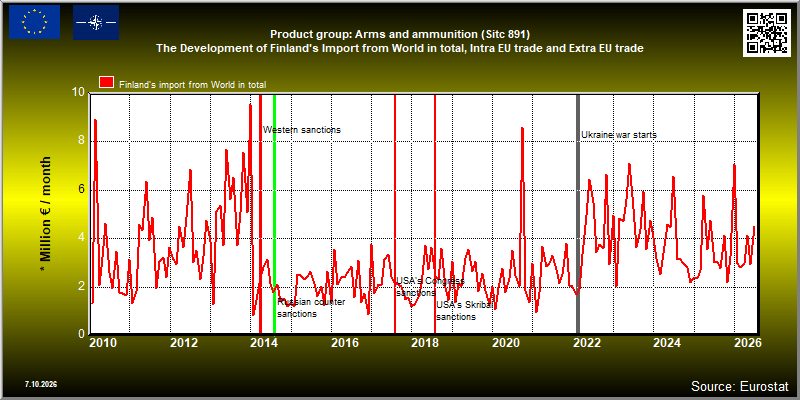Click the red legend swatch for total imports

(107, 83)
